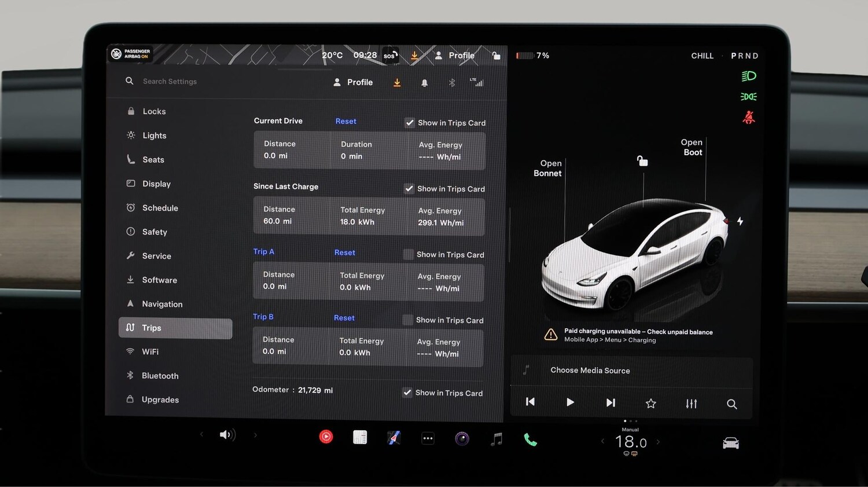Check Trip A Show in Trips Card
868x487 pixels.
(x=409, y=254)
